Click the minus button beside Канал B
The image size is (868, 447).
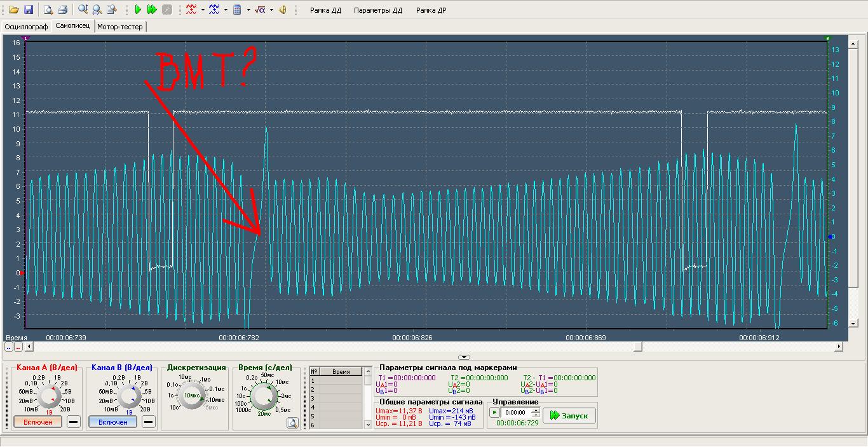(x=148, y=422)
